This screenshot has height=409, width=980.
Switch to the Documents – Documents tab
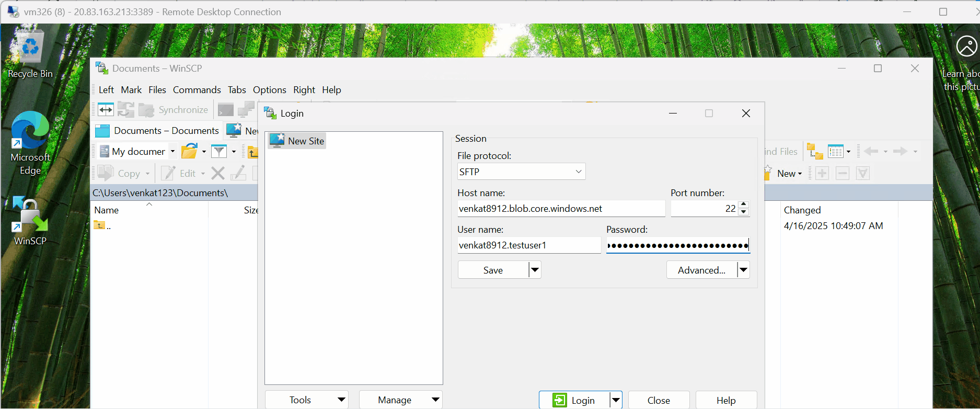[157, 131]
